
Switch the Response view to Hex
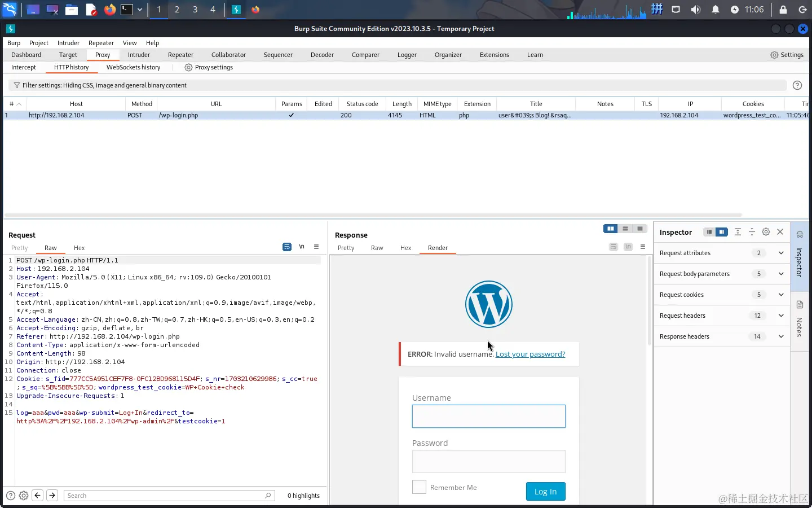coord(405,248)
